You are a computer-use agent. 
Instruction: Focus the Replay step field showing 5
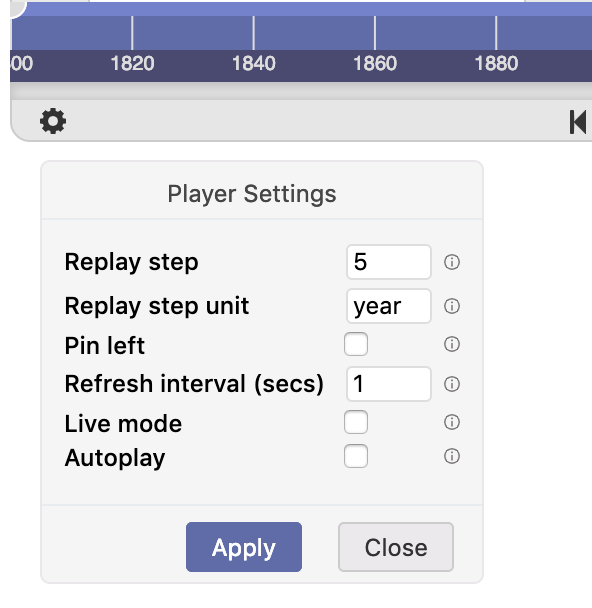click(x=389, y=262)
